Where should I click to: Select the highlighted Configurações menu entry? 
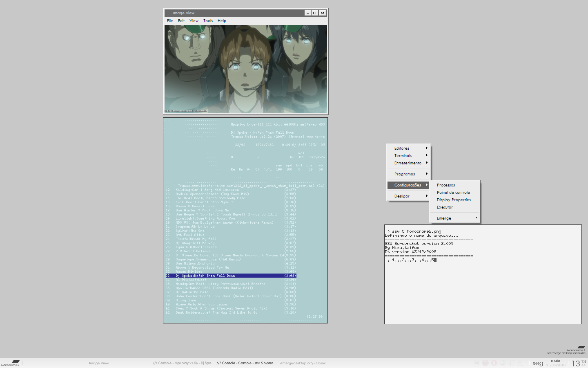click(x=409, y=185)
